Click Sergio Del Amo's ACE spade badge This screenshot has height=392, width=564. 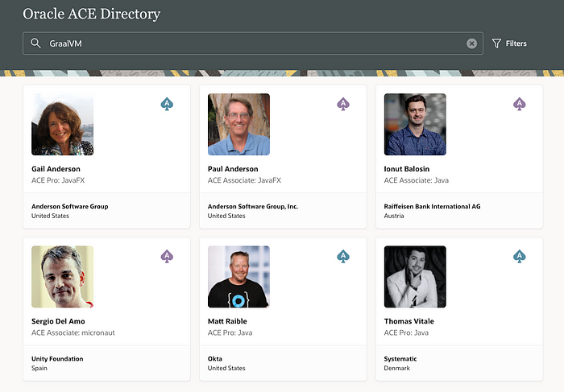(x=168, y=256)
